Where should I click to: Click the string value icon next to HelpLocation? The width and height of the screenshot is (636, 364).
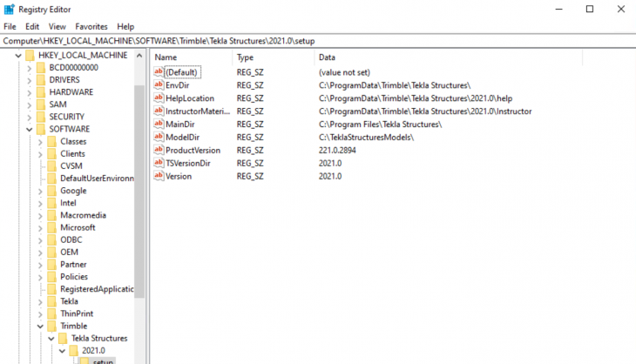[159, 98]
